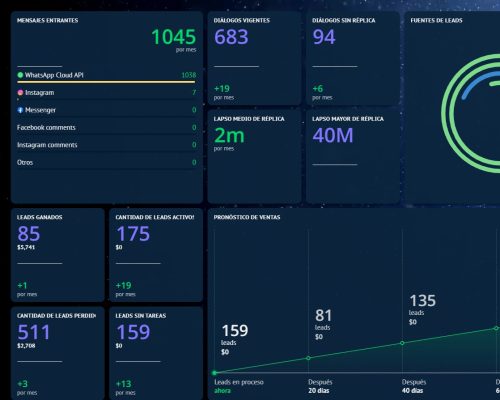Screen dimensions: 500x400
Task: Click the +13 change under Leads sin Tareas
Action: click(123, 384)
